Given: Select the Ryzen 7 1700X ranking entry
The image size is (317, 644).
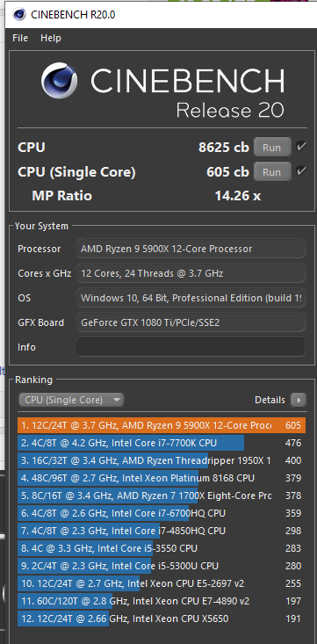Looking at the screenshot, I should (162, 496).
